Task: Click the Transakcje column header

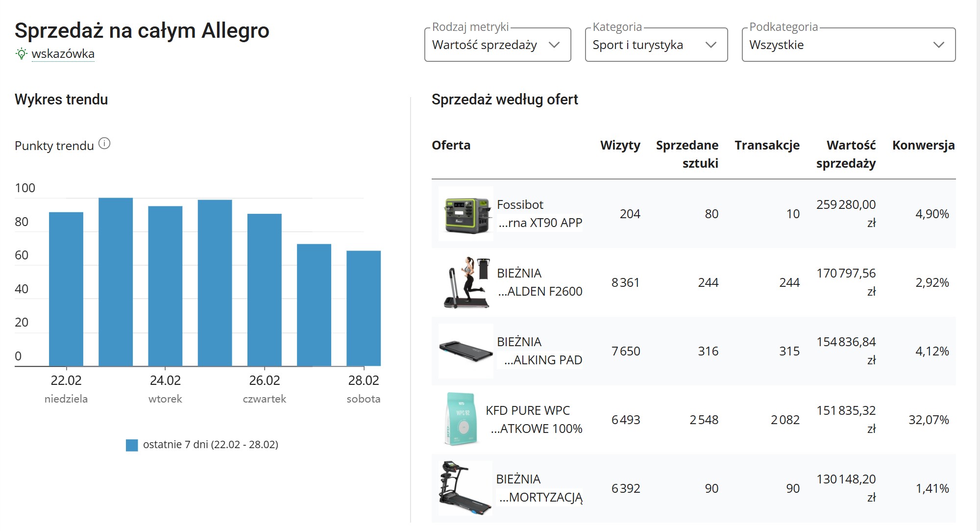Action: click(x=767, y=145)
